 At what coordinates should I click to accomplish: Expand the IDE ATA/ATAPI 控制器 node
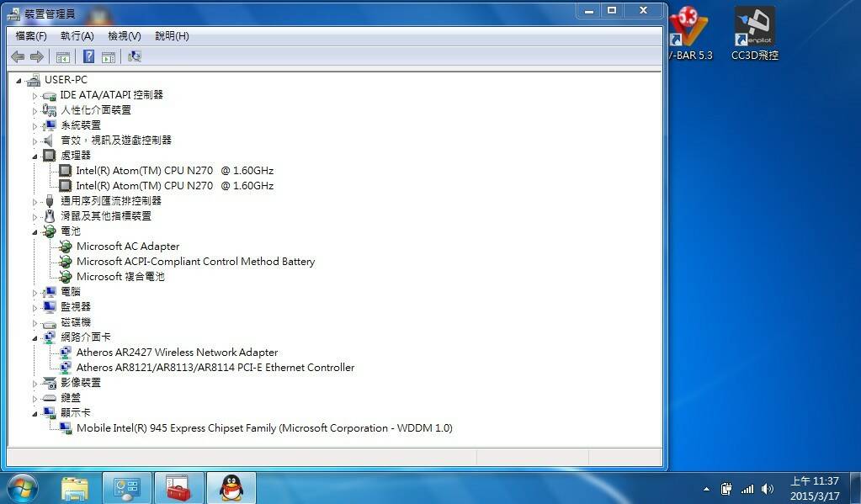coord(35,96)
